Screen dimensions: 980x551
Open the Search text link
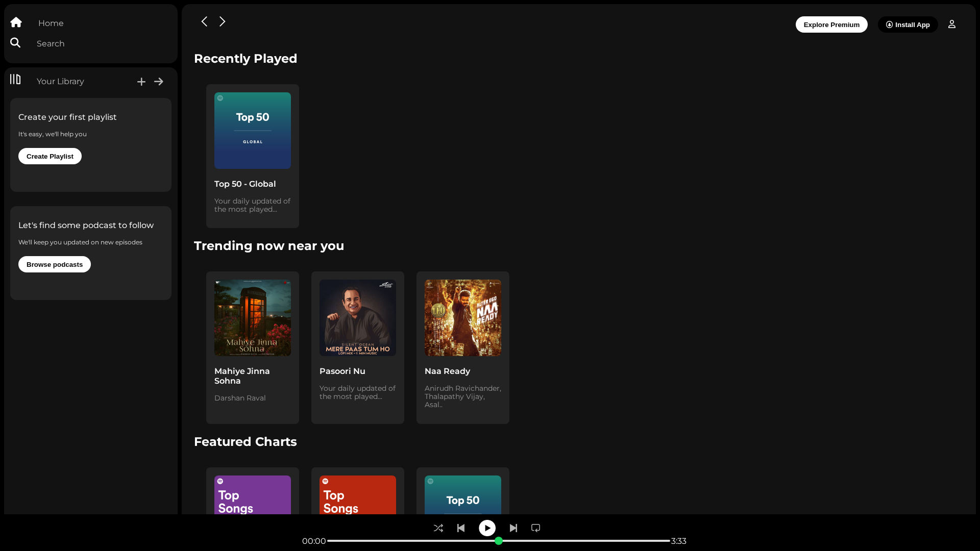(51, 43)
